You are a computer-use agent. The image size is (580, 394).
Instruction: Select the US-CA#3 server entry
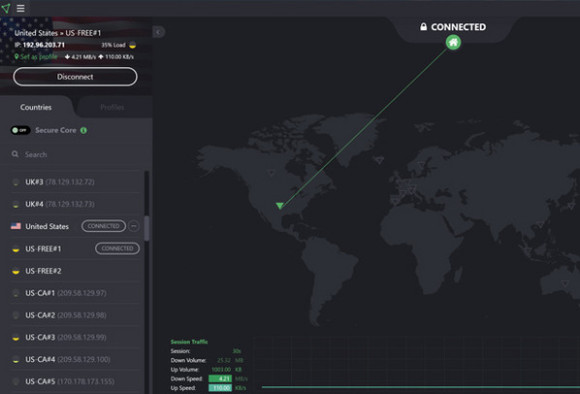click(x=75, y=337)
